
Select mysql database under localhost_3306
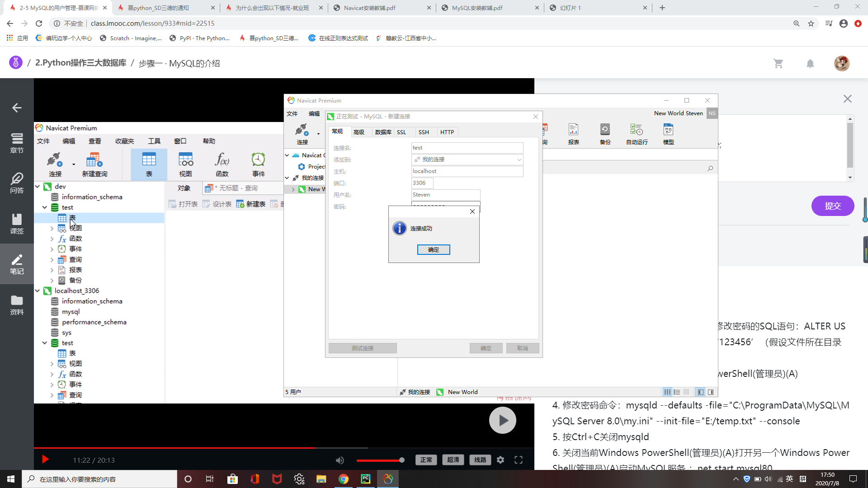(71, 312)
